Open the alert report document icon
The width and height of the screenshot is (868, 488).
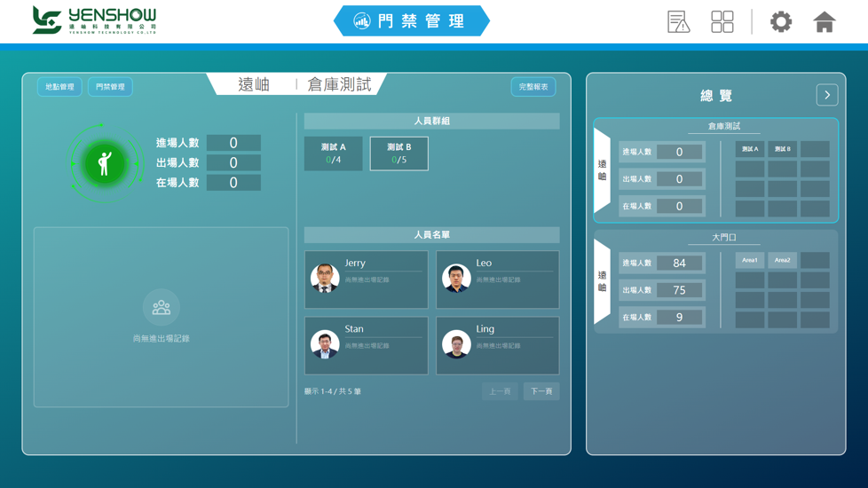(x=678, y=22)
